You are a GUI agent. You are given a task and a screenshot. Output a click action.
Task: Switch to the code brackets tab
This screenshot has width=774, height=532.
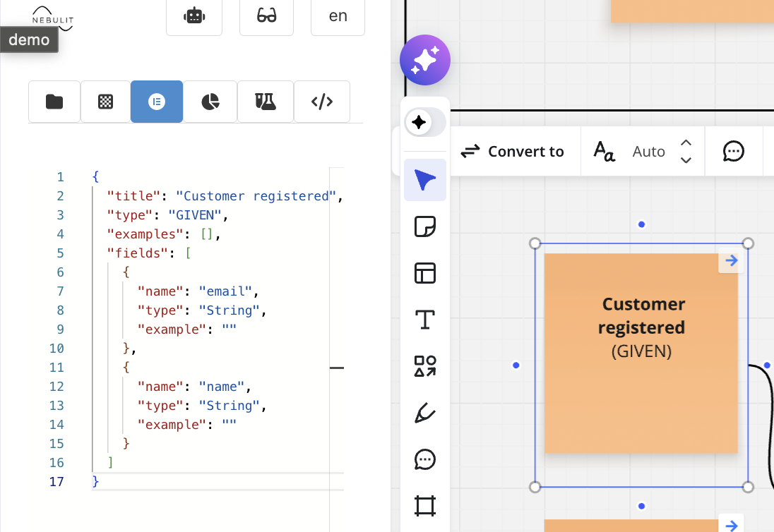click(x=321, y=102)
